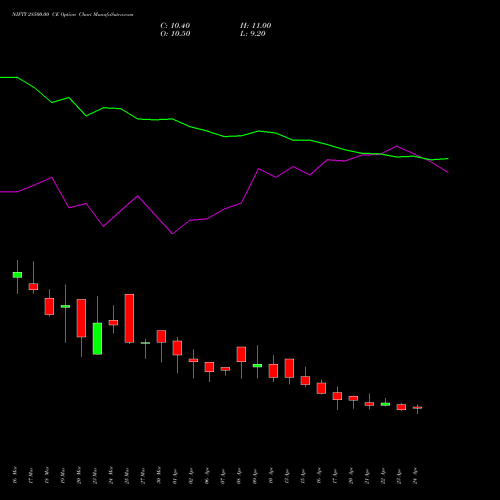Select the high value "H: 11.00"
The width and height of the screenshot is (500, 500).
256,26
